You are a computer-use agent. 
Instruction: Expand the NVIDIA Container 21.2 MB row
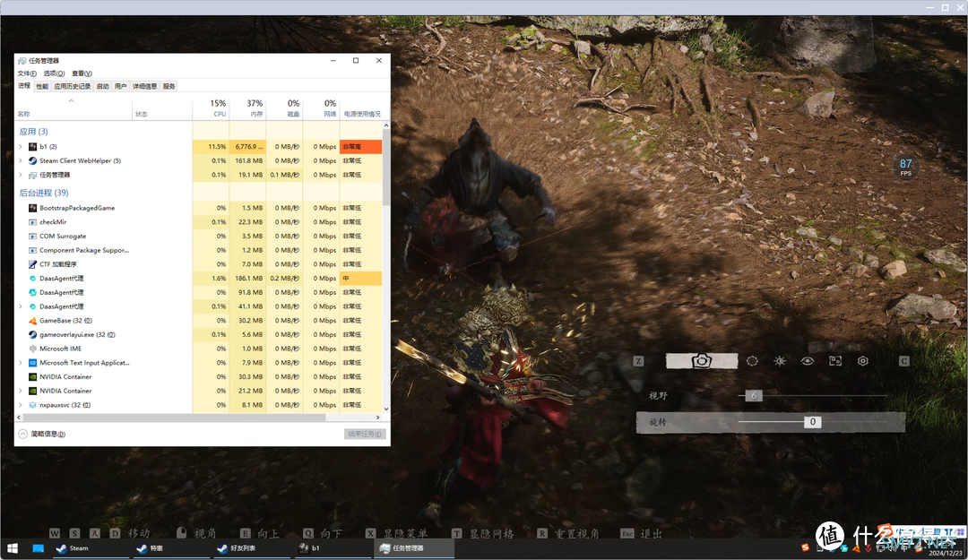coord(21,391)
